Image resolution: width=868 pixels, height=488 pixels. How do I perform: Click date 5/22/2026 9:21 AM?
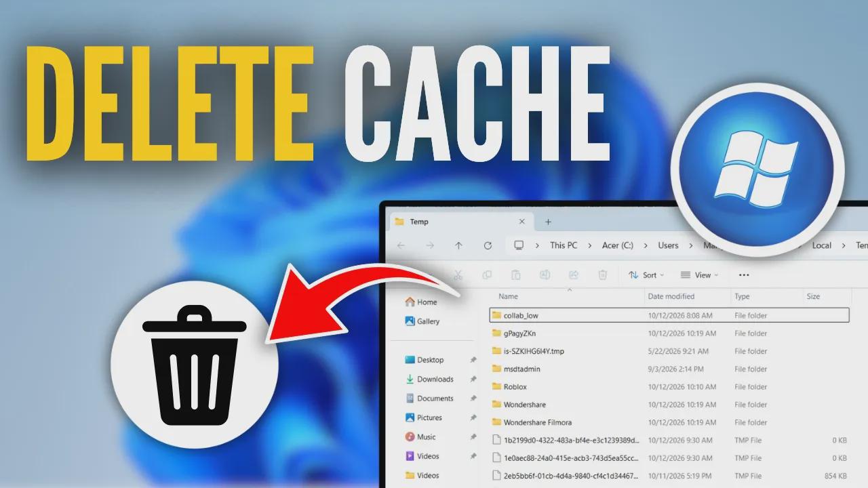point(678,351)
